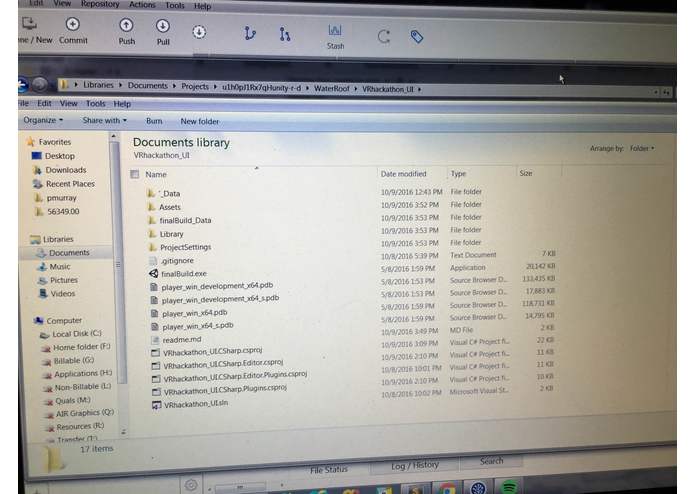The image size is (695, 494).
Task: Open Downloads in Favorites
Action: pyautogui.click(x=66, y=170)
